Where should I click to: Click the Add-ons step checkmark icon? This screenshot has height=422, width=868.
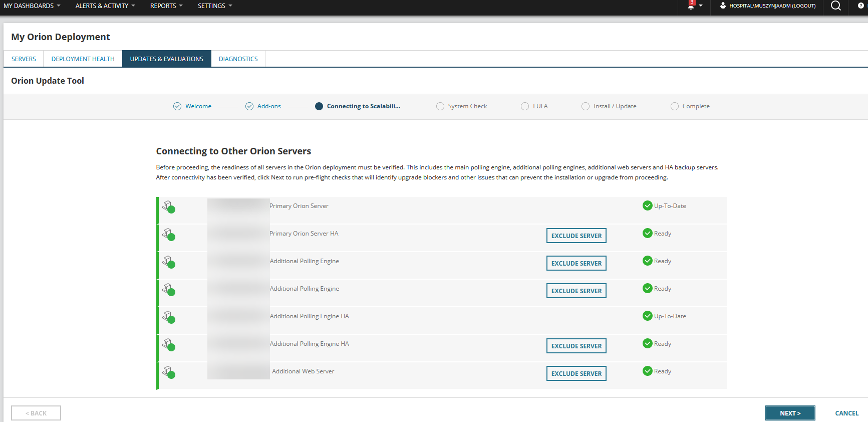click(x=249, y=106)
